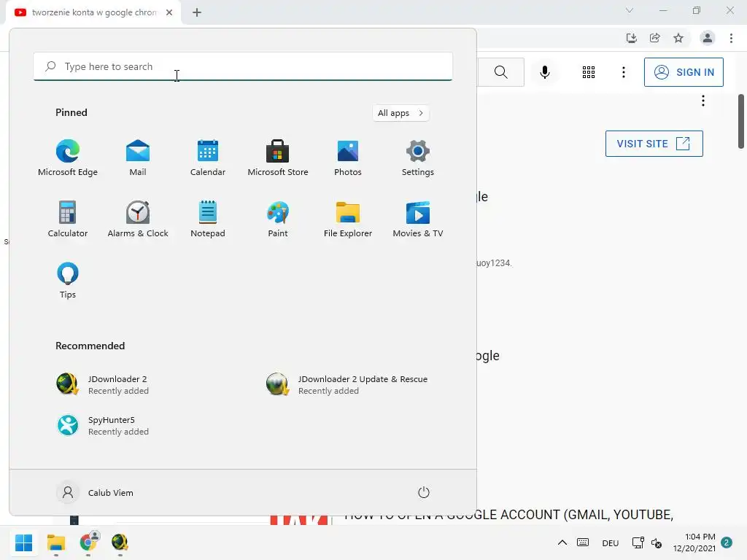The height and width of the screenshot is (560, 747).
Task: Click the power button in Start menu
Action: 424,492
